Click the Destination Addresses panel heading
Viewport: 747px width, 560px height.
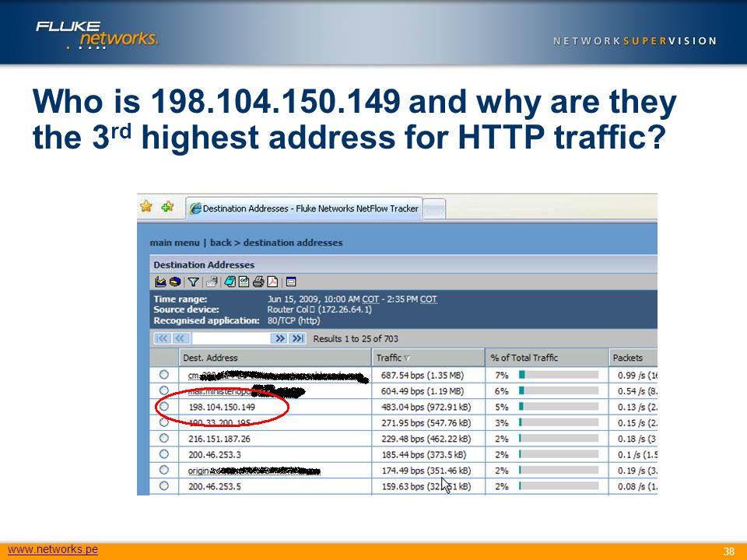[x=204, y=264]
